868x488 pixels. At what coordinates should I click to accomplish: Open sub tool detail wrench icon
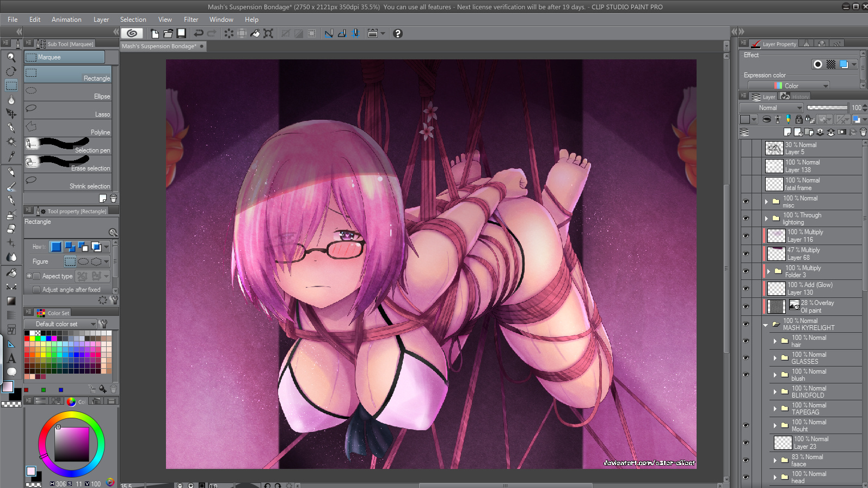pyautogui.click(x=113, y=300)
